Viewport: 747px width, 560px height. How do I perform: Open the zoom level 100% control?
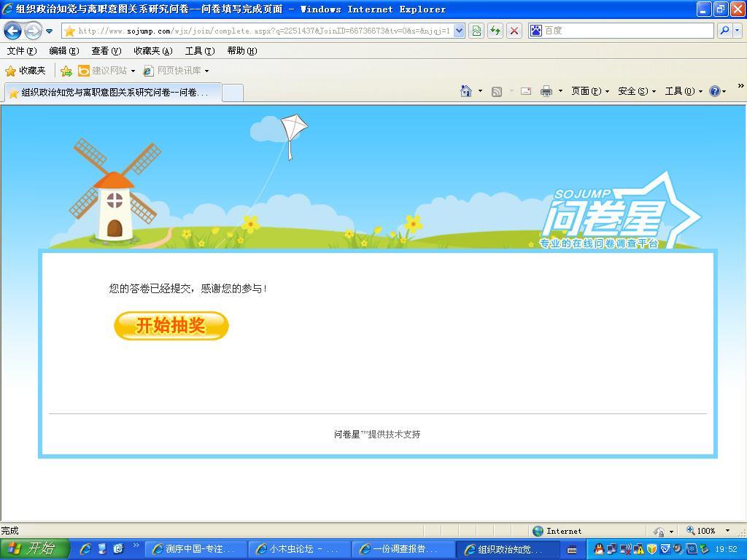click(x=708, y=531)
